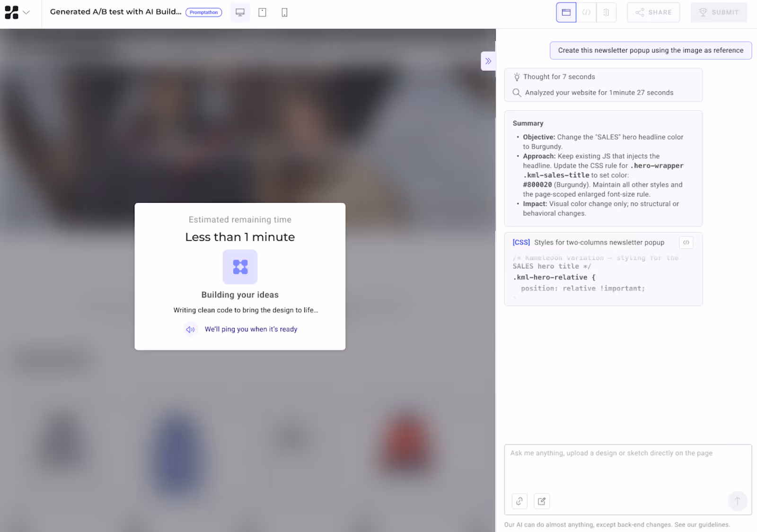Click the SHARE button
757x532 pixels.
coord(653,12)
